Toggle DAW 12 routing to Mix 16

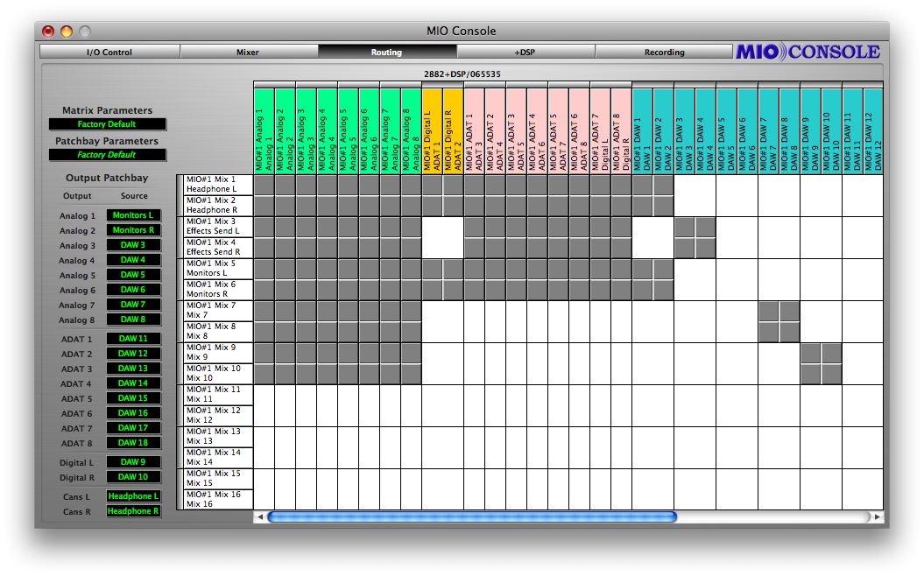(x=873, y=501)
